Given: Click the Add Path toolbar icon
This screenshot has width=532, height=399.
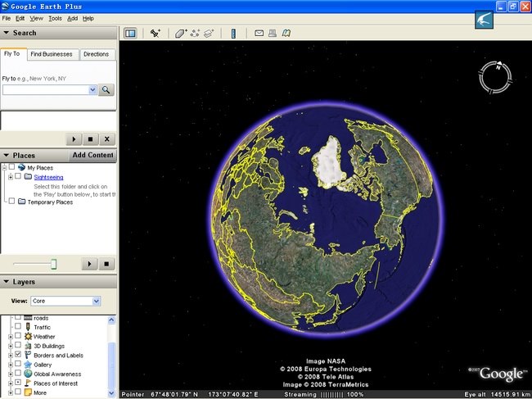Looking at the screenshot, I should point(195,34).
